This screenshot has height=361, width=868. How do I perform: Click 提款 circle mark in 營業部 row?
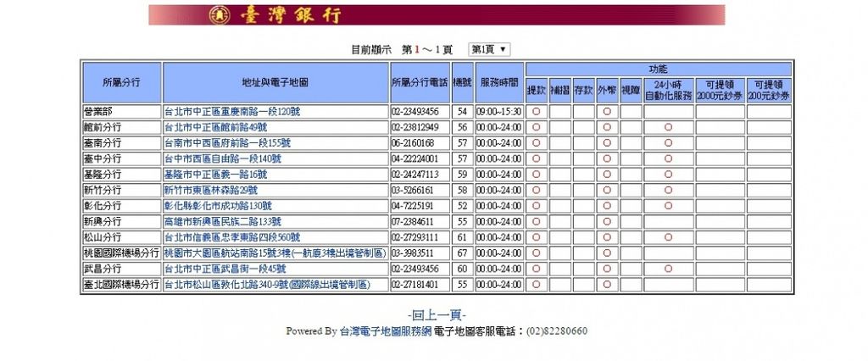536,112
